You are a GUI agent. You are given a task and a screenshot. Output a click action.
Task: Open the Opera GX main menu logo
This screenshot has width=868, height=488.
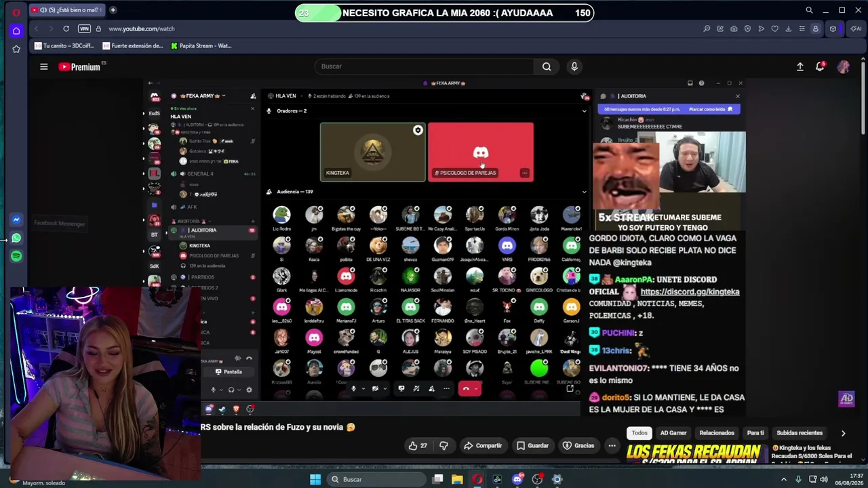coord(16,12)
